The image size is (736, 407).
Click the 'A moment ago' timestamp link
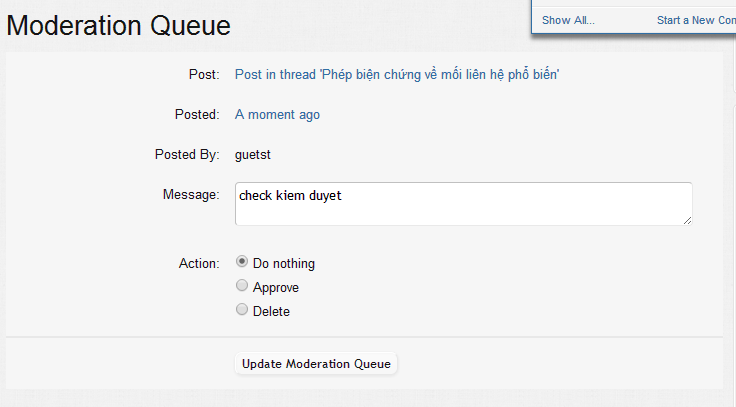[x=277, y=115]
